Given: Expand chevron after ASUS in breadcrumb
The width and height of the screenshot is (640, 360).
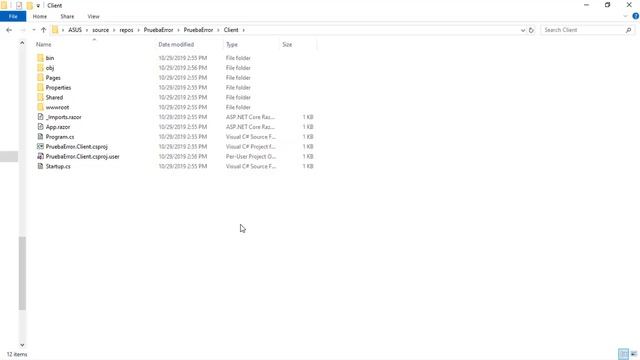Looking at the screenshot, I should point(87,30).
